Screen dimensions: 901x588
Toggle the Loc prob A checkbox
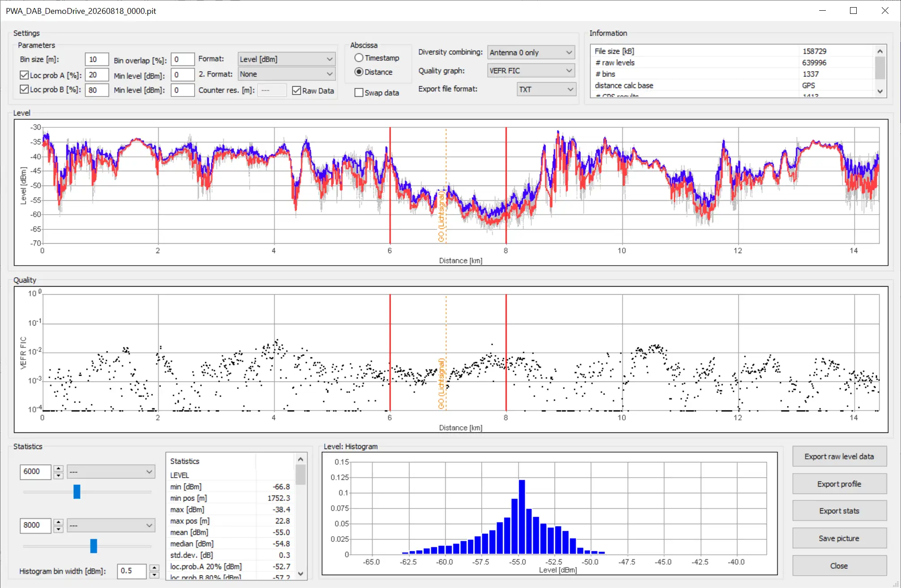[x=24, y=75]
